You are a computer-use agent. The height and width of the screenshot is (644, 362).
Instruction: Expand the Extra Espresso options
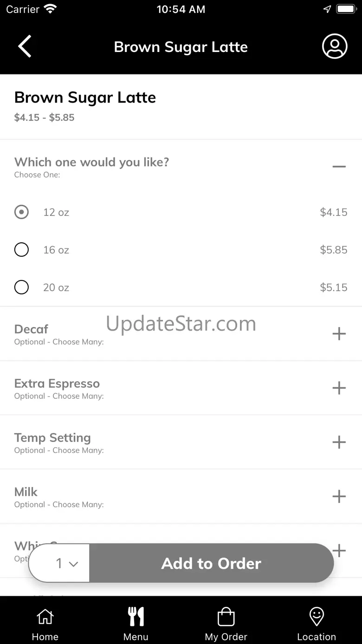click(x=339, y=388)
